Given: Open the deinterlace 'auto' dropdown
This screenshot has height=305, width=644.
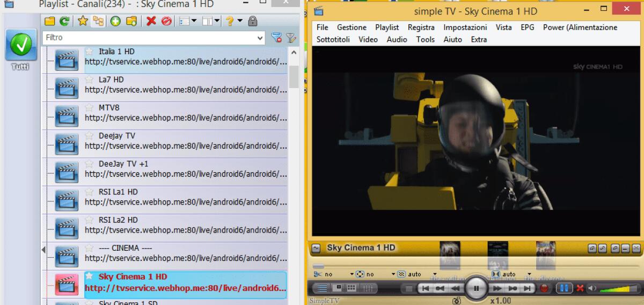Looking at the screenshot, I should (x=435, y=274).
